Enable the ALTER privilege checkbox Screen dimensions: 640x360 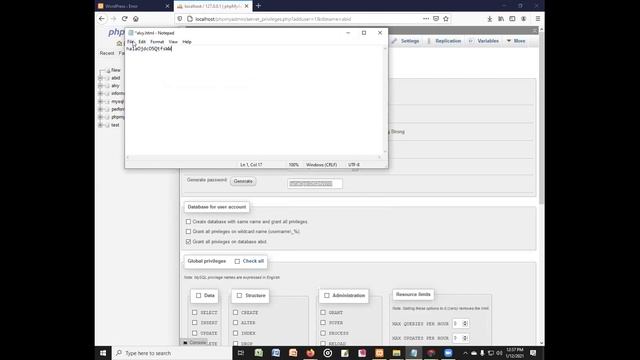[x=236, y=322]
